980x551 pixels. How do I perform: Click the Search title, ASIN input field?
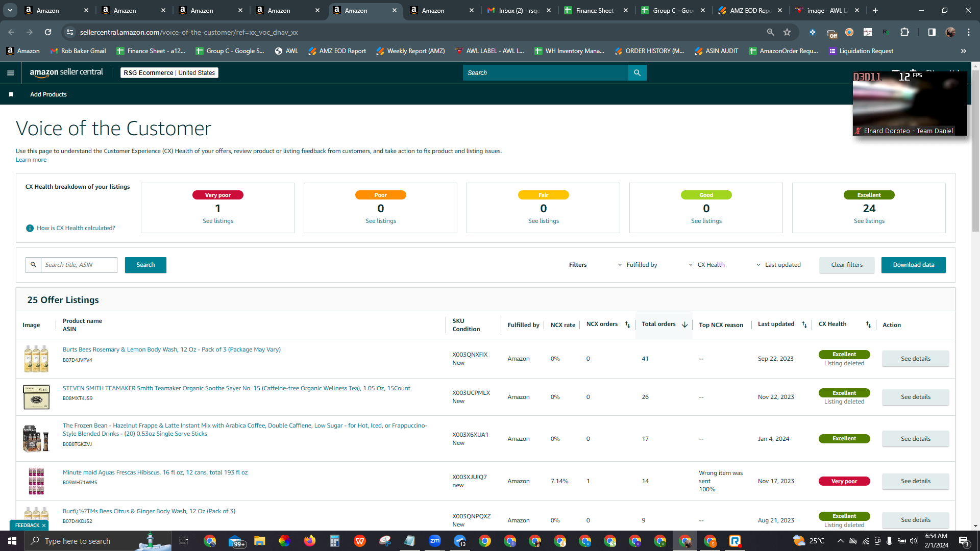click(x=79, y=265)
